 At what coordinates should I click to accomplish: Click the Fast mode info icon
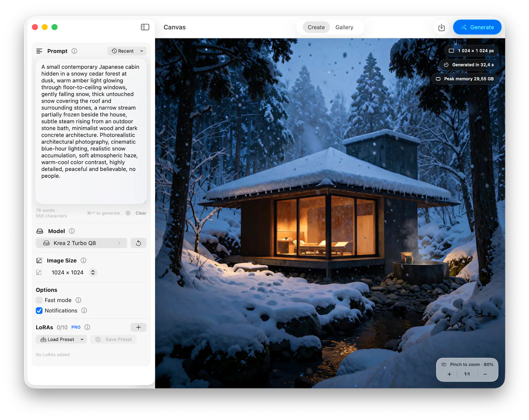point(78,300)
